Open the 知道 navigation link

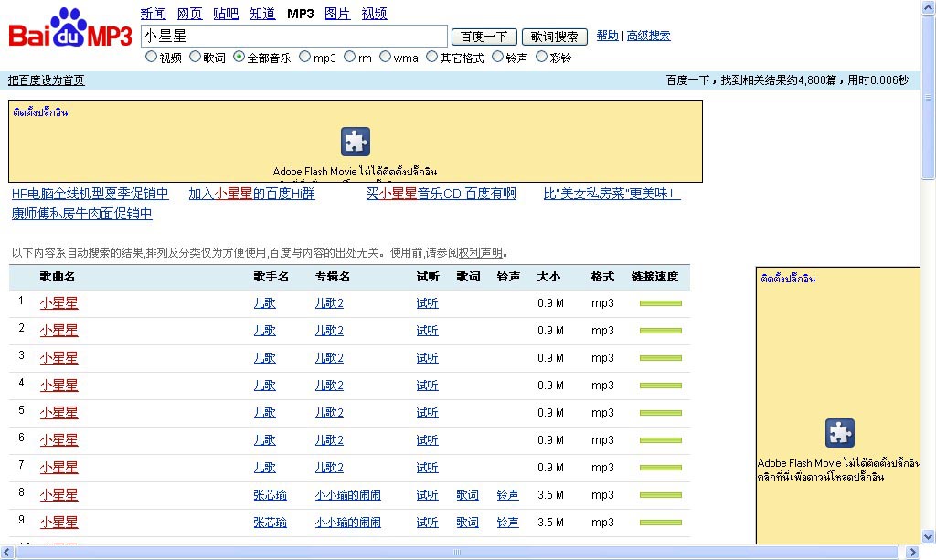(262, 14)
